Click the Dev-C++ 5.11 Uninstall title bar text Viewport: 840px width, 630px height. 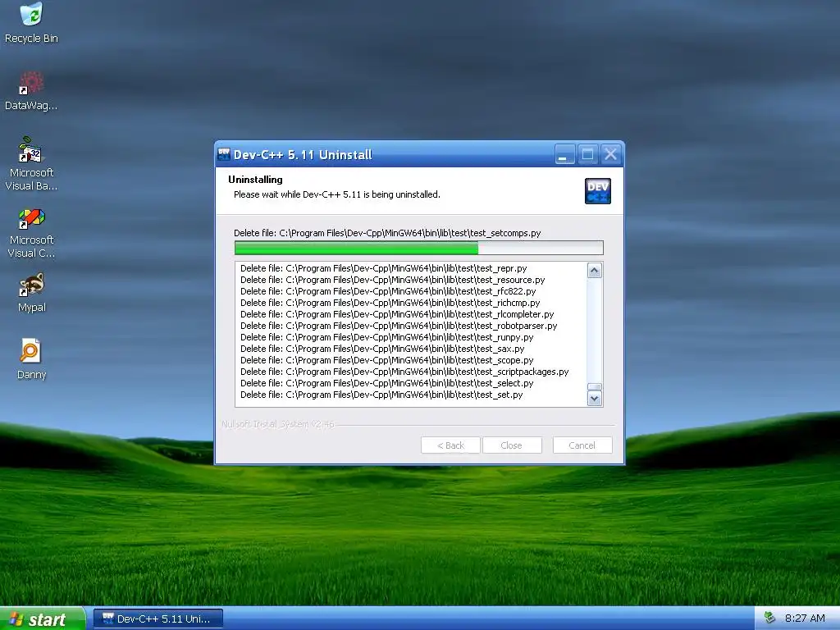[303, 155]
